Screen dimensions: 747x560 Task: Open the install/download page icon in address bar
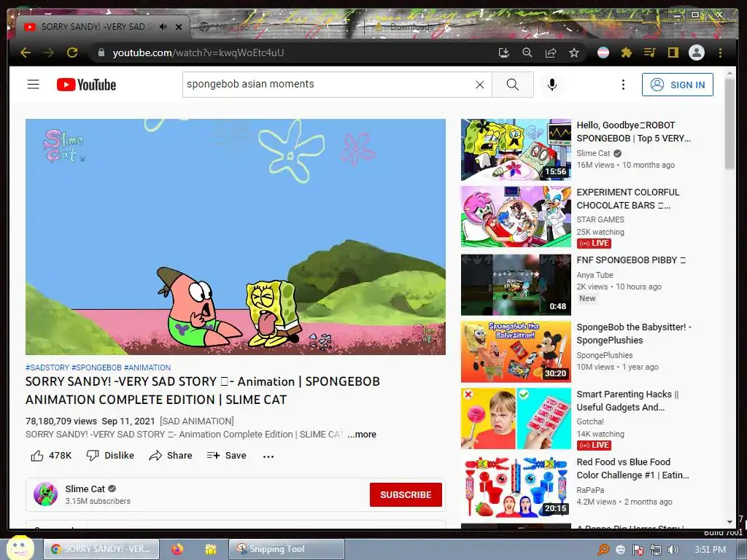pos(503,52)
